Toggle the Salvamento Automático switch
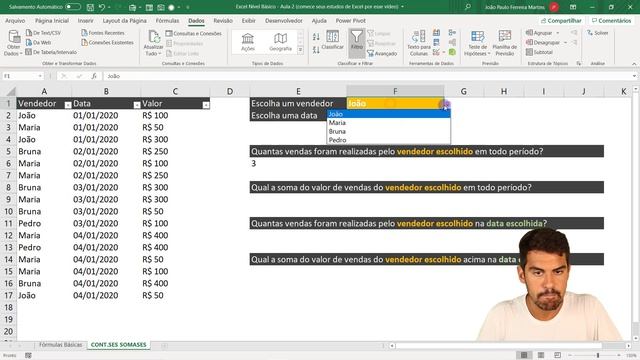This screenshot has height=360, width=640. click(x=73, y=7)
